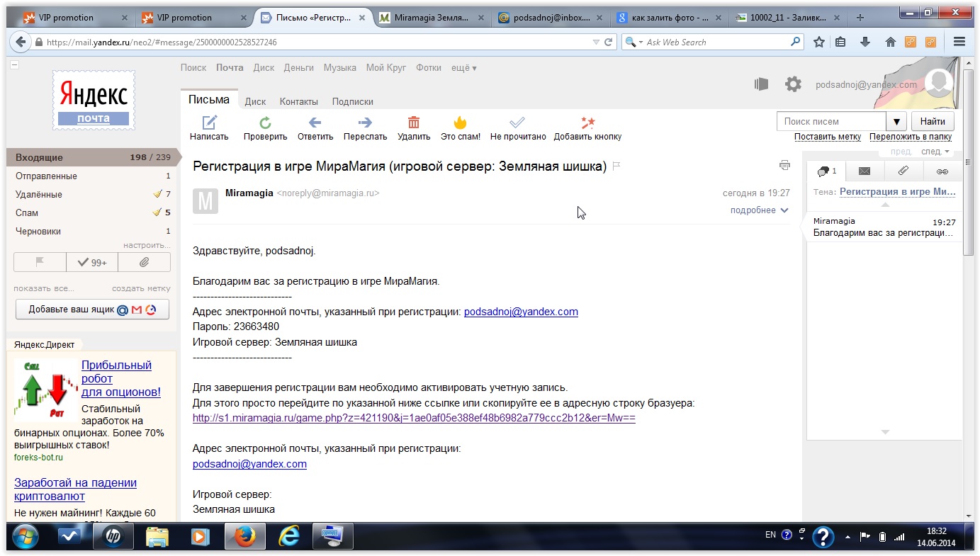Open the themes icon beside settings gear
The height and width of the screenshot is (556, 980).
pyautogui.click(x=762, y=84)
